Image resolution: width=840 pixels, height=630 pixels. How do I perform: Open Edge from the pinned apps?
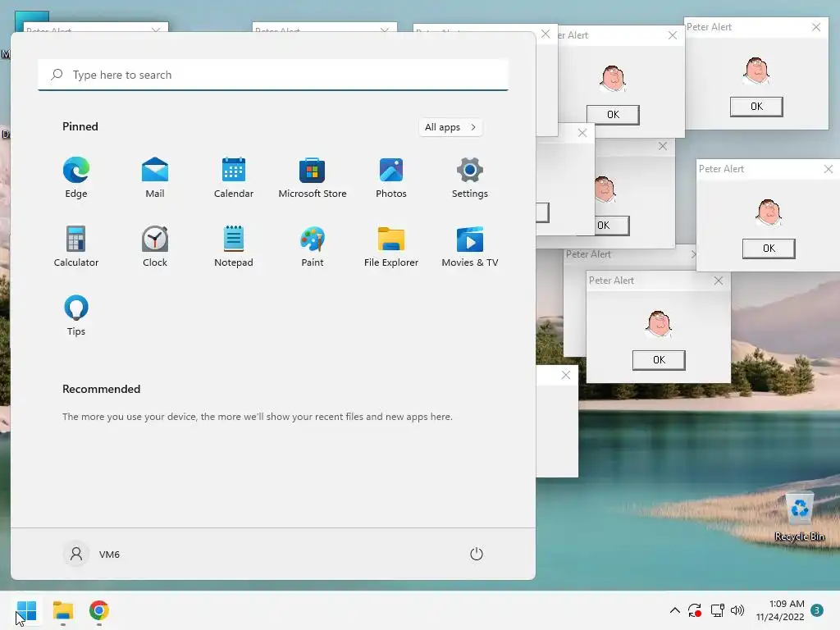(x=76, y=178)
